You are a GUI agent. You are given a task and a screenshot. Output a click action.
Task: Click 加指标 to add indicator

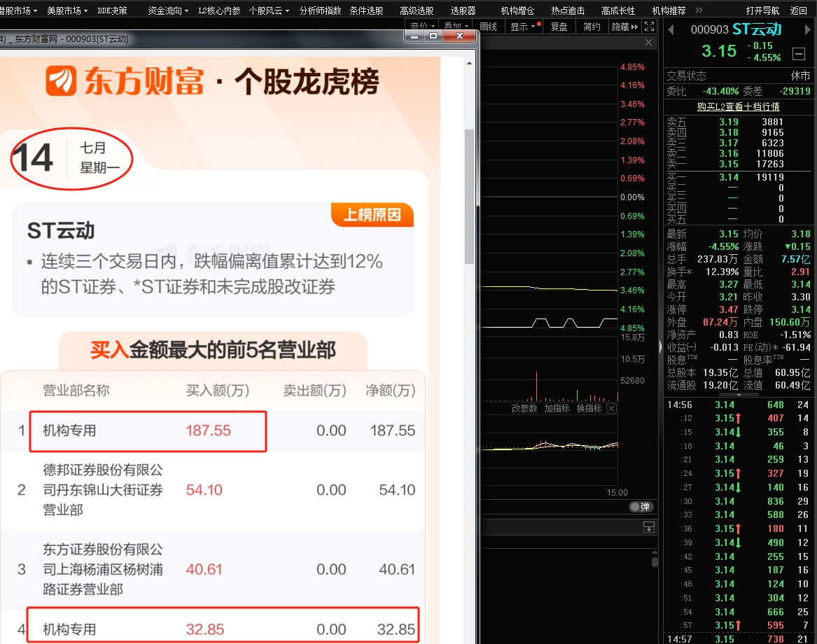pos(557,408)
